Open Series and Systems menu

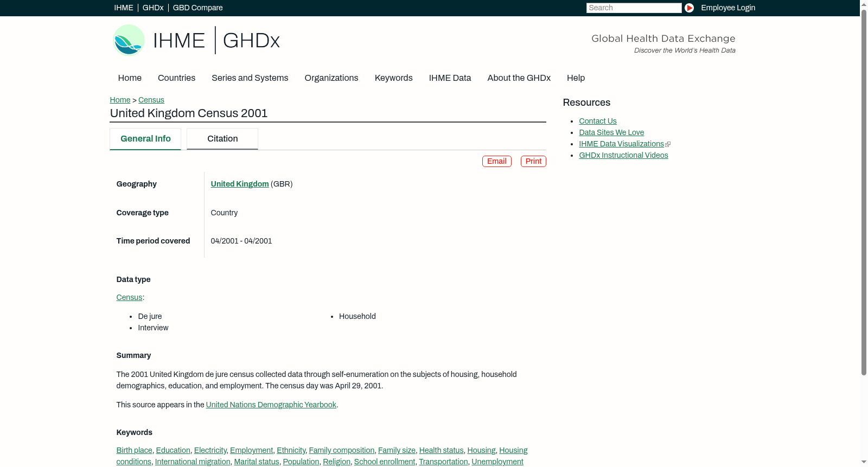coord(250,78)
